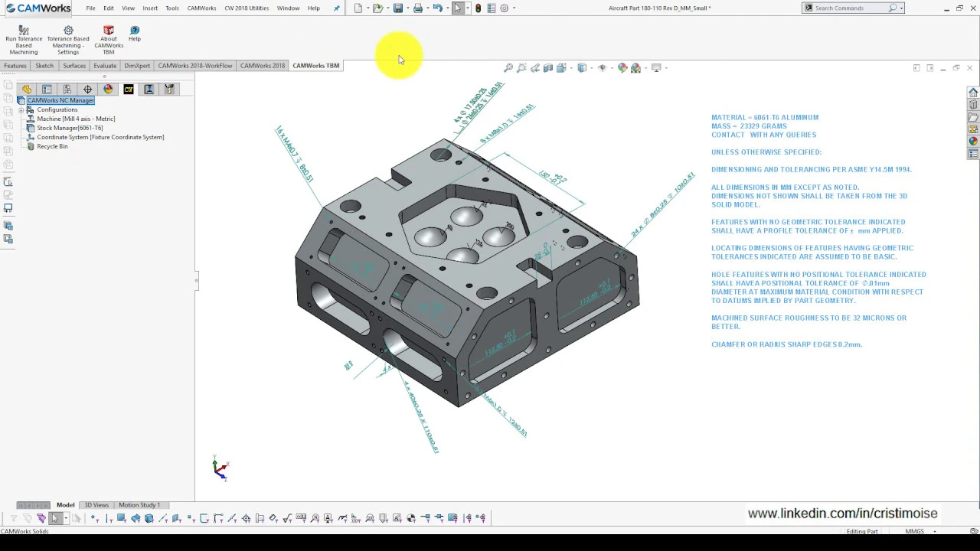This screenshot has height=551, width=980.
Task: Expand the Configurations tree node
Action: pos(21,109)
